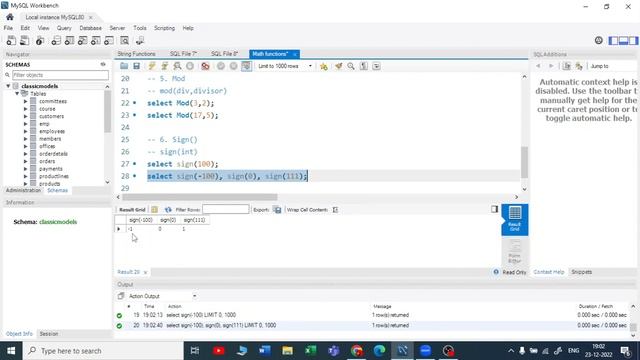Open the Query menu

64,28
